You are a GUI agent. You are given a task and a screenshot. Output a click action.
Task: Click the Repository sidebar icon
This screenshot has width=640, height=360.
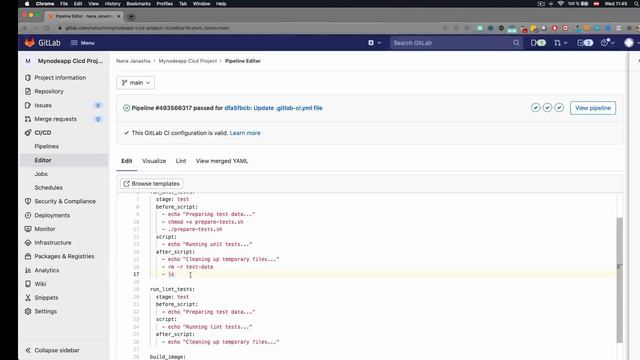[x=28, y=91]
